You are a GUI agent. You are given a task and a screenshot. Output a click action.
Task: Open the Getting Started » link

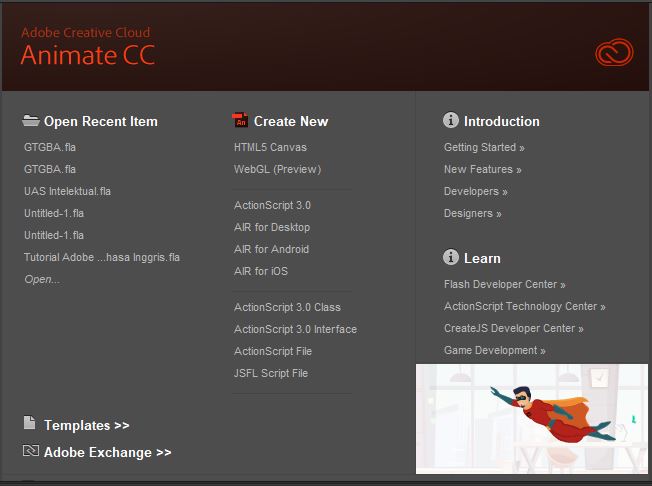(x=484, y=147)
